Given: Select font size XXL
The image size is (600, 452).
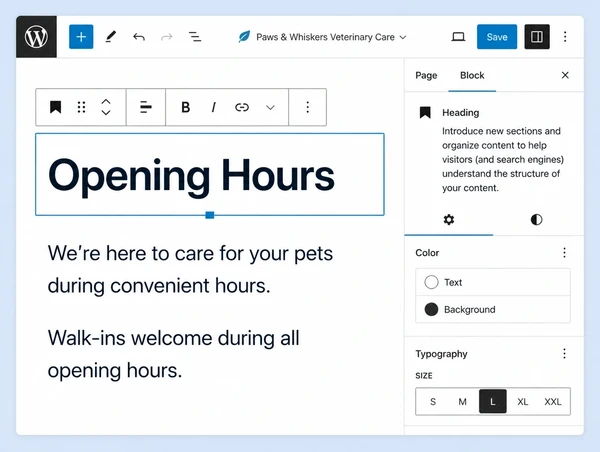Looking at the screenshot, I should click(x=553, y=401).
